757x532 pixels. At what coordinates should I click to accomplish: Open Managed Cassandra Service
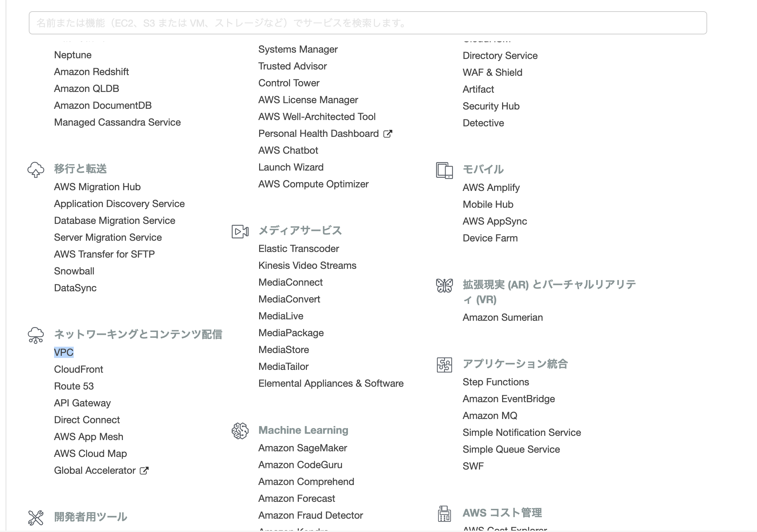tap(118, 122)
